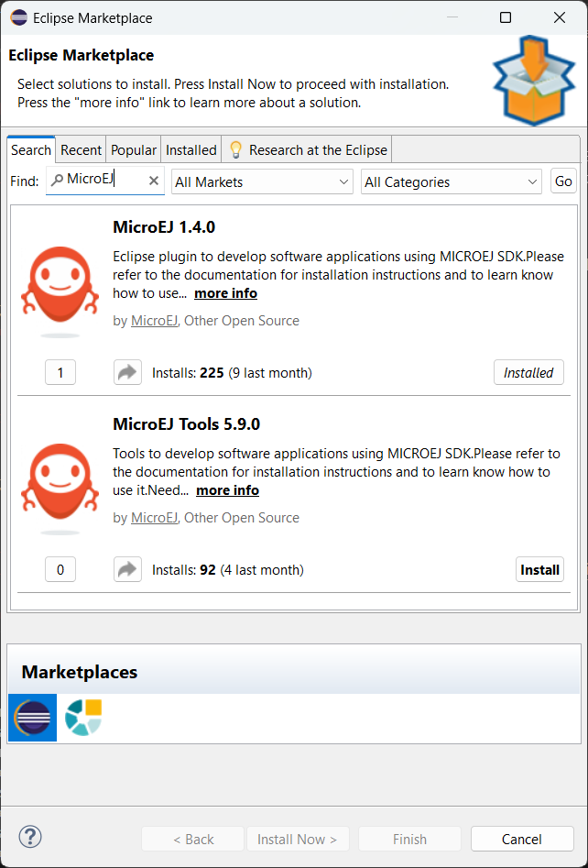Click the help question mark icon

[30, 836]
